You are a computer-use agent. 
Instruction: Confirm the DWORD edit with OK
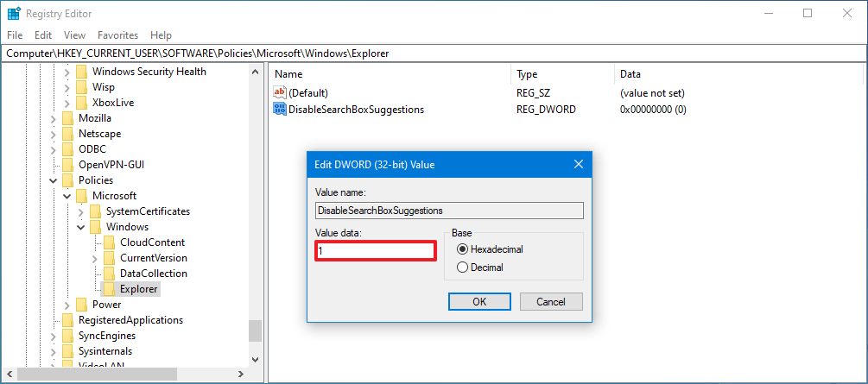pyautogui.click(x=479, y=301)
